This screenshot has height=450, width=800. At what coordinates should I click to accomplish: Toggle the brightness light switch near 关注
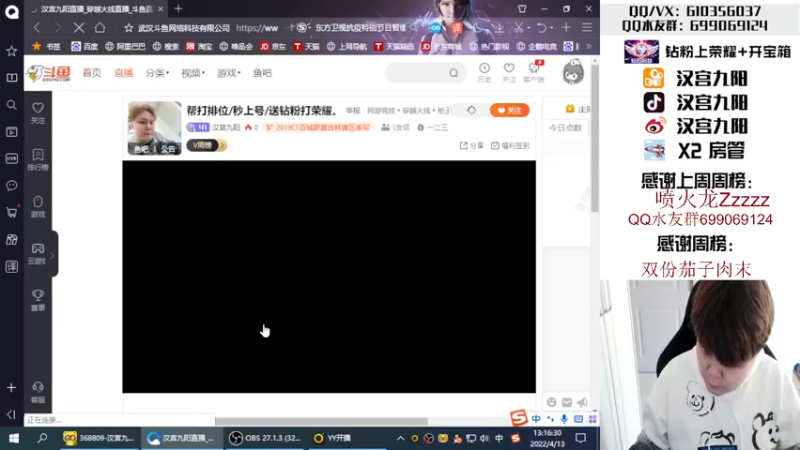click(471, 110)
